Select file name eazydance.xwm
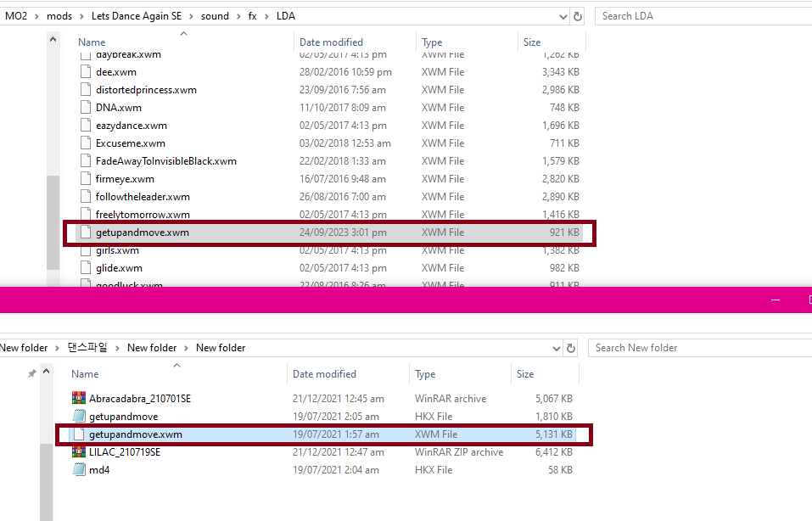Image resolution: width=812 pixels, height=521 pixels. coord(131,126)
